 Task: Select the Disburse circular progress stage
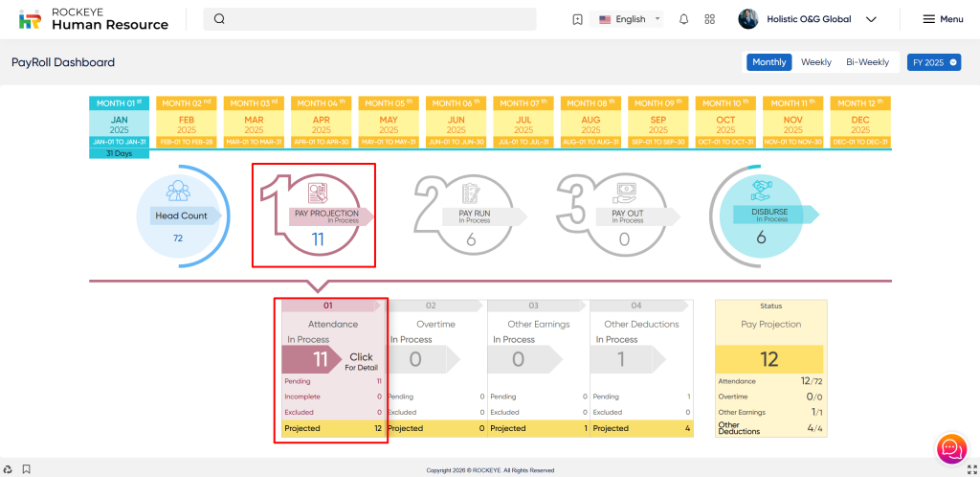click(763, 216)
